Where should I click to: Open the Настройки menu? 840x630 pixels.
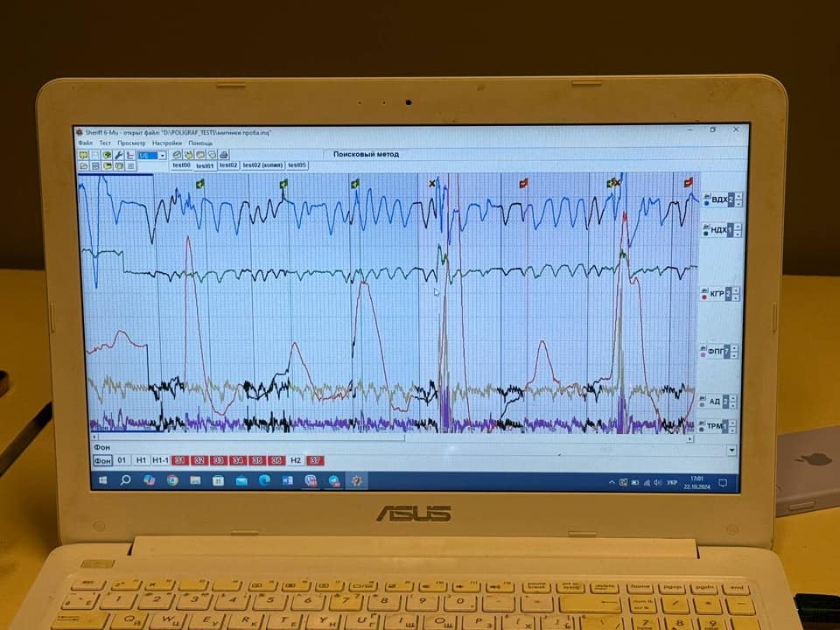[166, 143]
